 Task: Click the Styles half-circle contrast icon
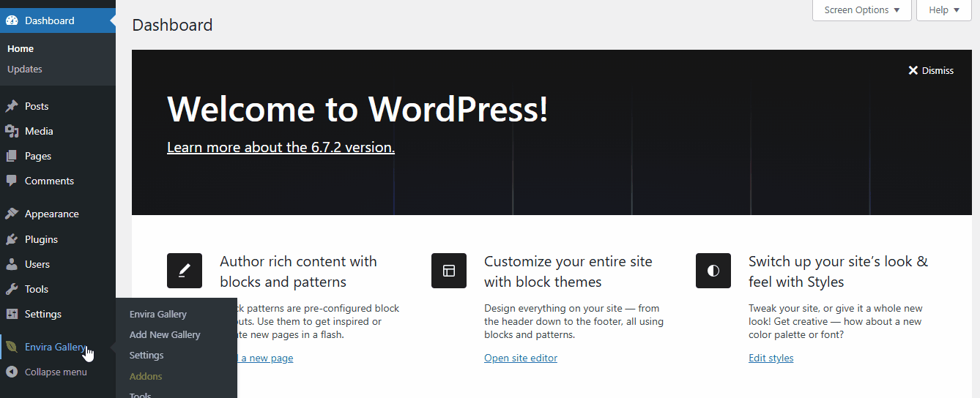[x=713, y=271]
